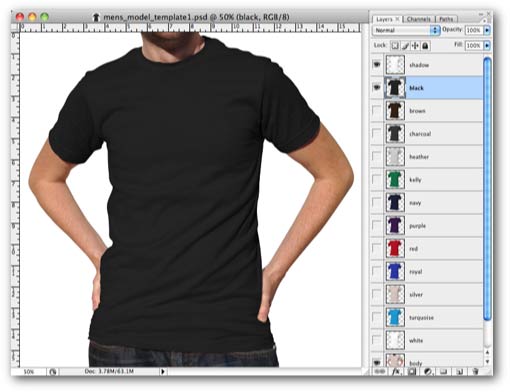Show the red layer
510x392 pixels.
(377, 248)
